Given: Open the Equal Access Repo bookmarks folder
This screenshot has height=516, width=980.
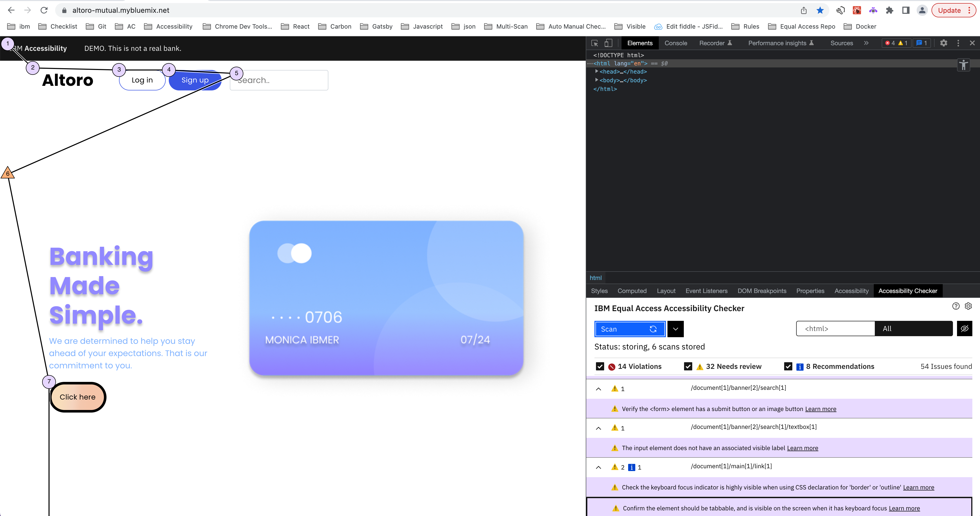Looking at the screenshot, I should (x=802, y=26).
